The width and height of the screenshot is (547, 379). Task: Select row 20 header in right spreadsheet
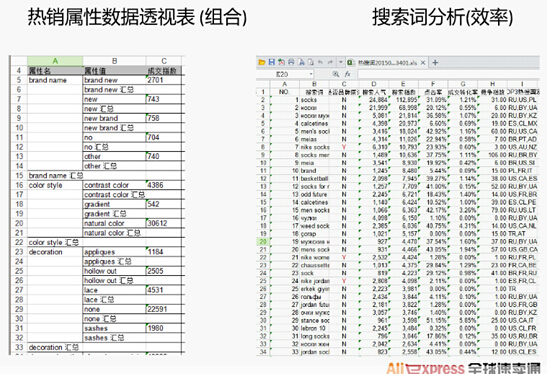coord(263,241)
